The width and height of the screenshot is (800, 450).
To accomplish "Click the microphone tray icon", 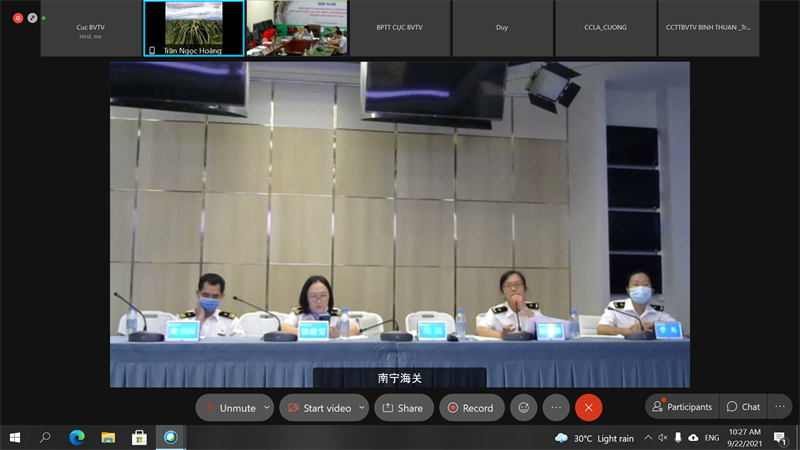I will [678, 438].
